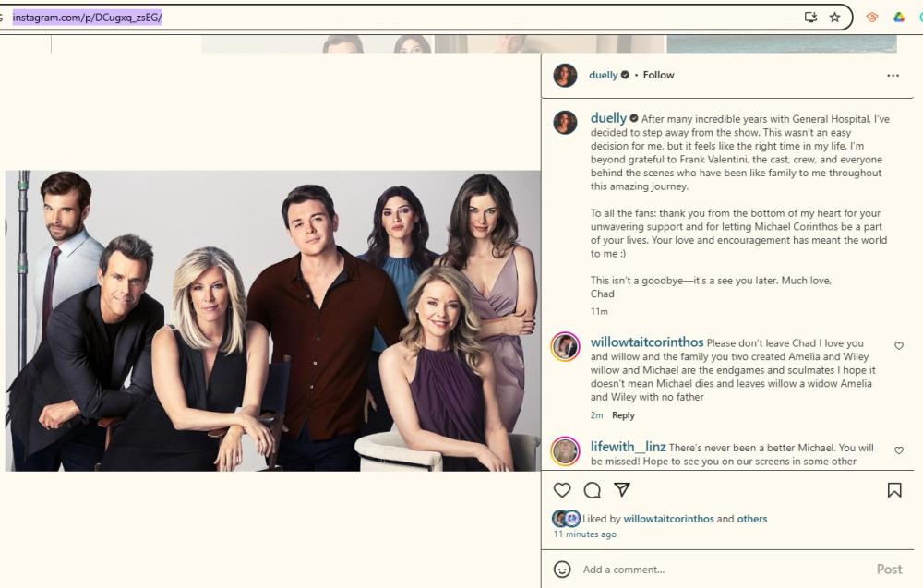The image size is (923, 588).
Task: Click the orange graduation cap extension icon
Action: point(871,17)
